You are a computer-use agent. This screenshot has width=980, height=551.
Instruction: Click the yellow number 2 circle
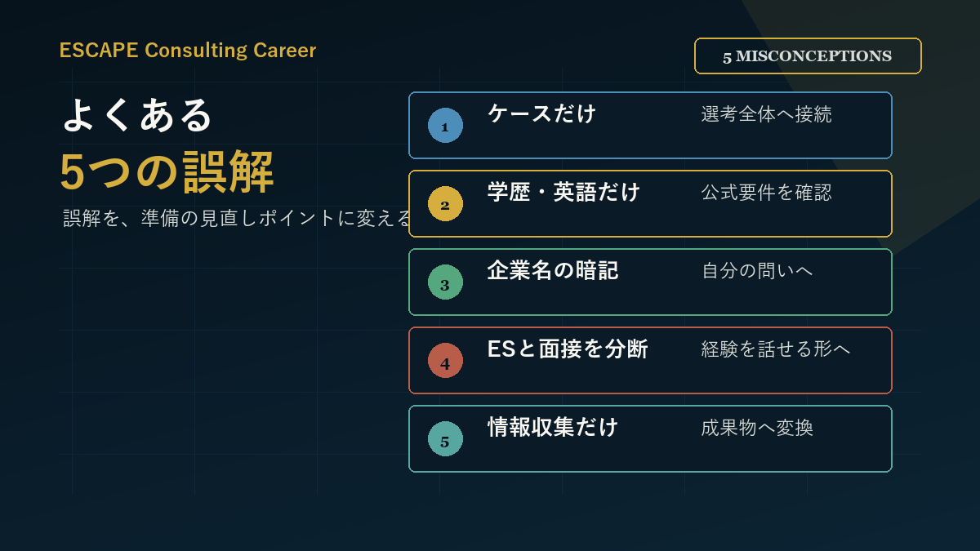[x=445, y=204]
